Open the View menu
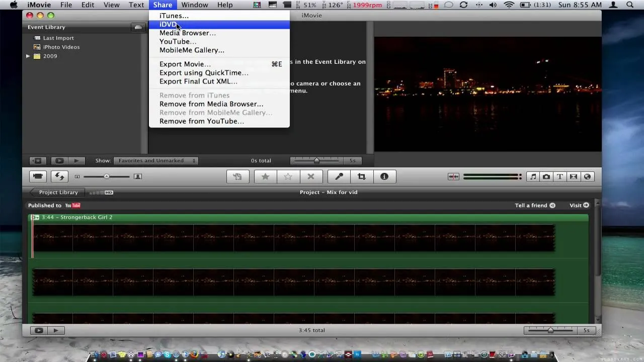 pyautogui.click(x=111, y=5)
